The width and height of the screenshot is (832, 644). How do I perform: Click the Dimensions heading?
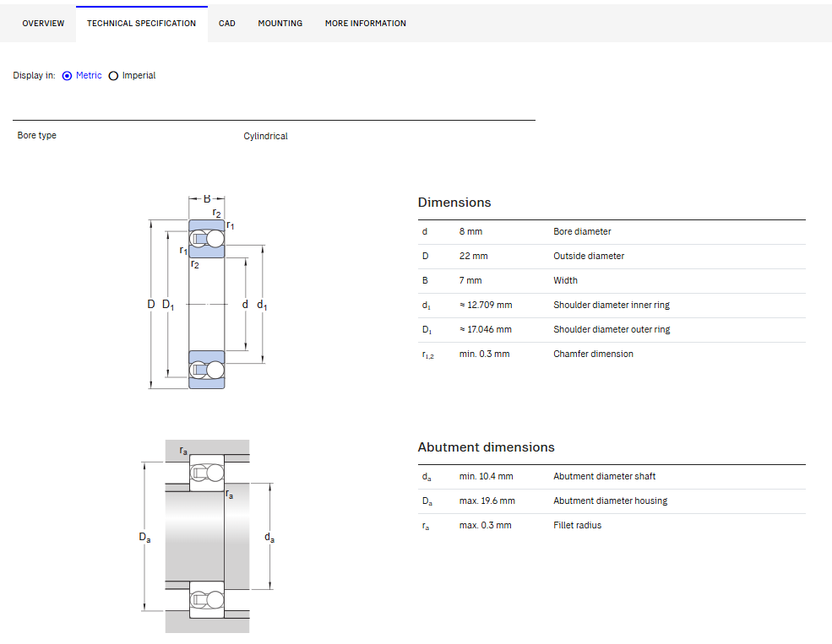tap(454, 203)
